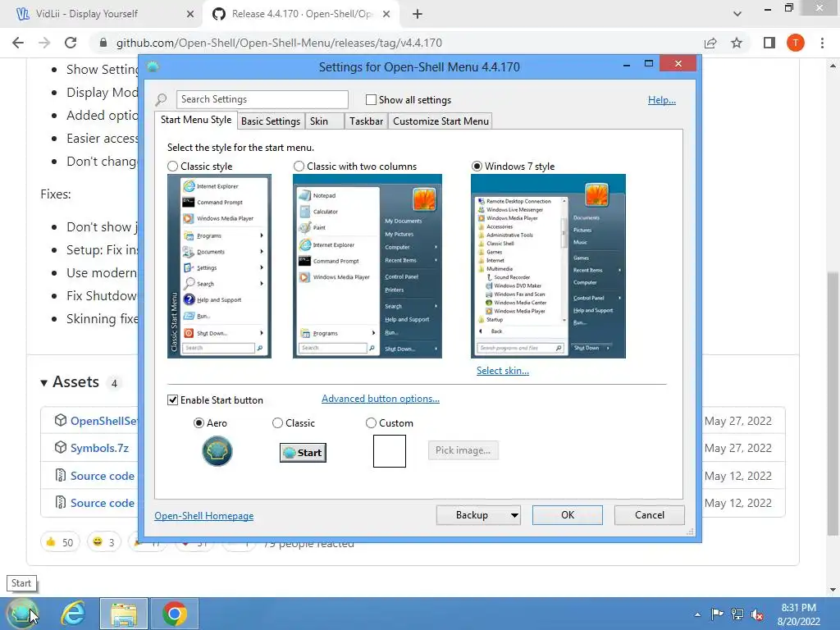The height and width of the screenshot is (630, 840).
Task: Reload the GitHub page
Action: click(x=71, y=43)
